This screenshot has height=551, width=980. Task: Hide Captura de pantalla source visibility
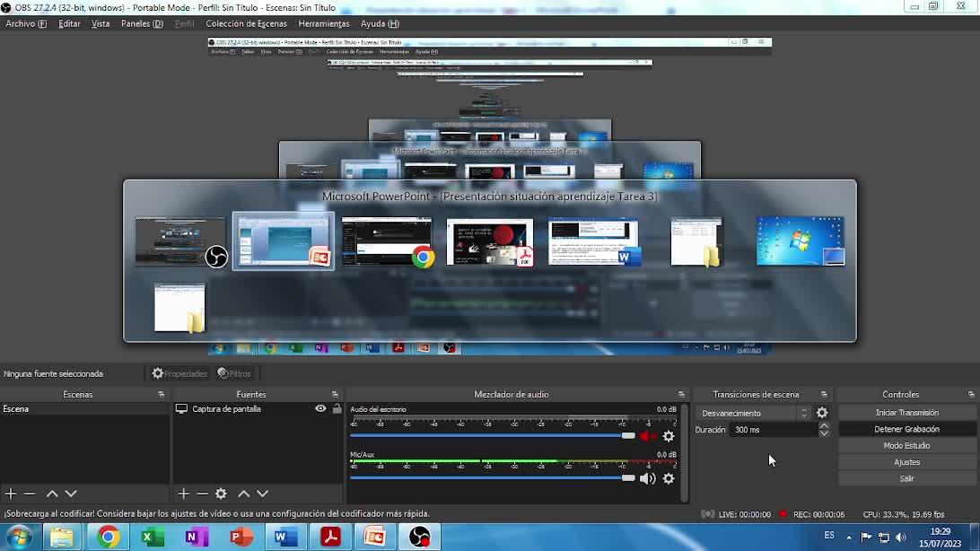pos(320,408)
